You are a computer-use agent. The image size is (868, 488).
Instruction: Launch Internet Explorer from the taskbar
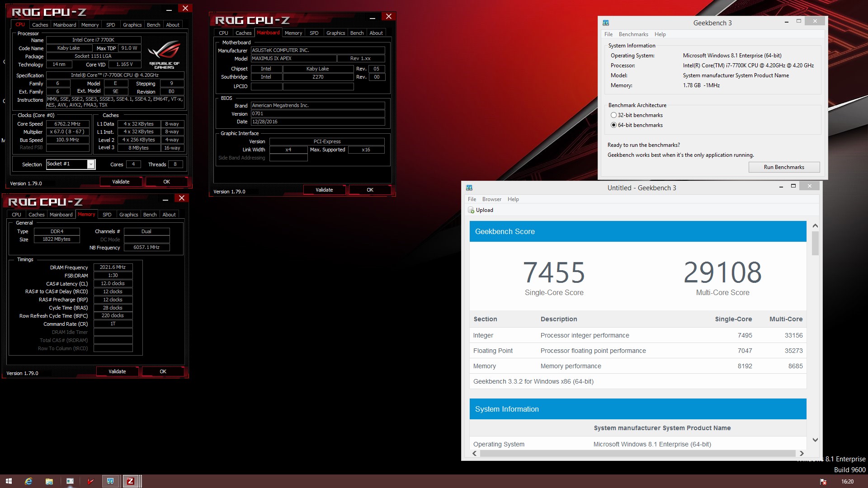click(28, 481)
